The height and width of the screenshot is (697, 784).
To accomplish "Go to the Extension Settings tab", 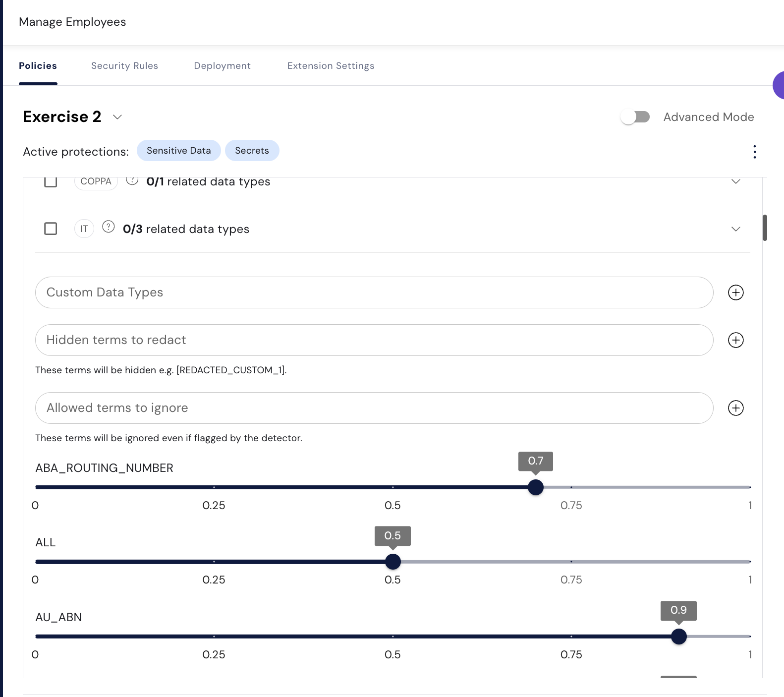I will pyautogui.click(x=331, y=66).
